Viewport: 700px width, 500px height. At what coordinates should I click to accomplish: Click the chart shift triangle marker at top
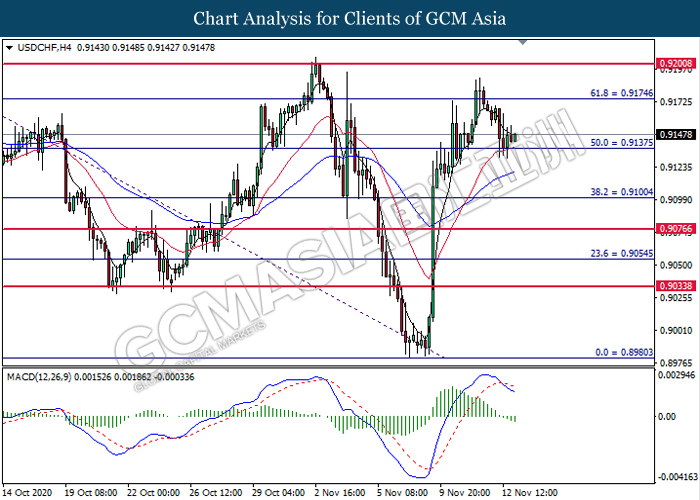[523, 42]
